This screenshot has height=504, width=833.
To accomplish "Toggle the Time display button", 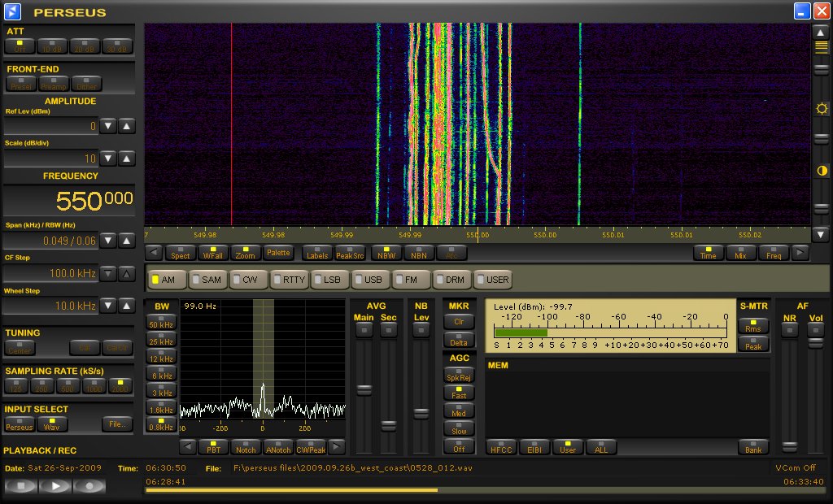I will pyautogui.click(x=709, y=253).
